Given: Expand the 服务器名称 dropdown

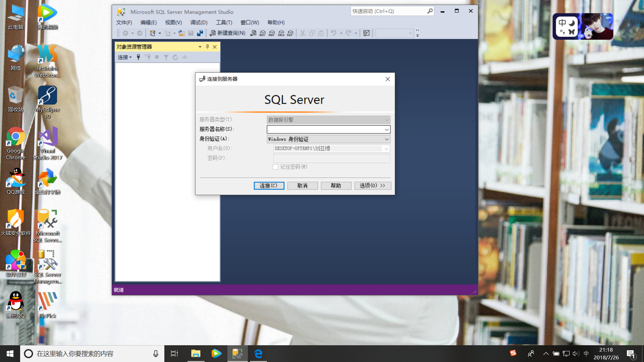Looking at the screenshot, I should (x=386, y=129).
